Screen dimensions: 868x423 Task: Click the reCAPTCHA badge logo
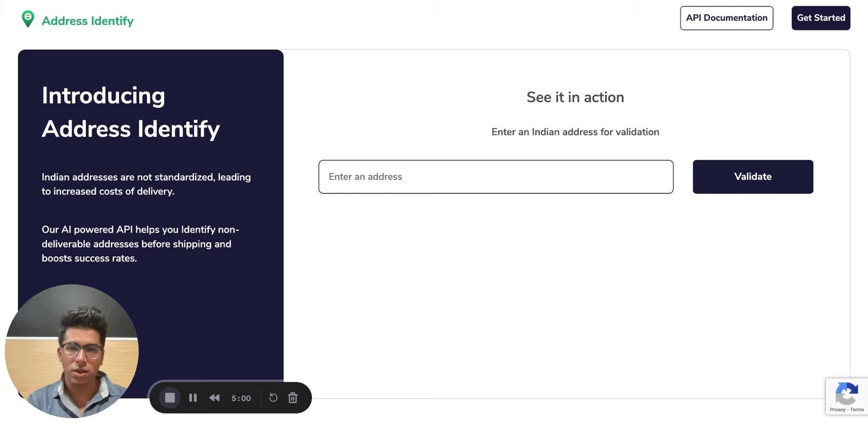click(x=847, y=393)
